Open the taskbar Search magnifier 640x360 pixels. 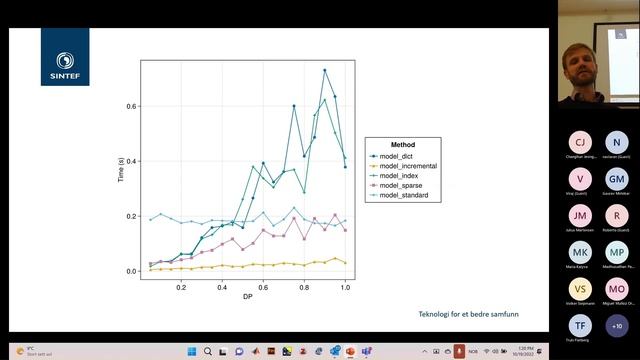[207, 351]
